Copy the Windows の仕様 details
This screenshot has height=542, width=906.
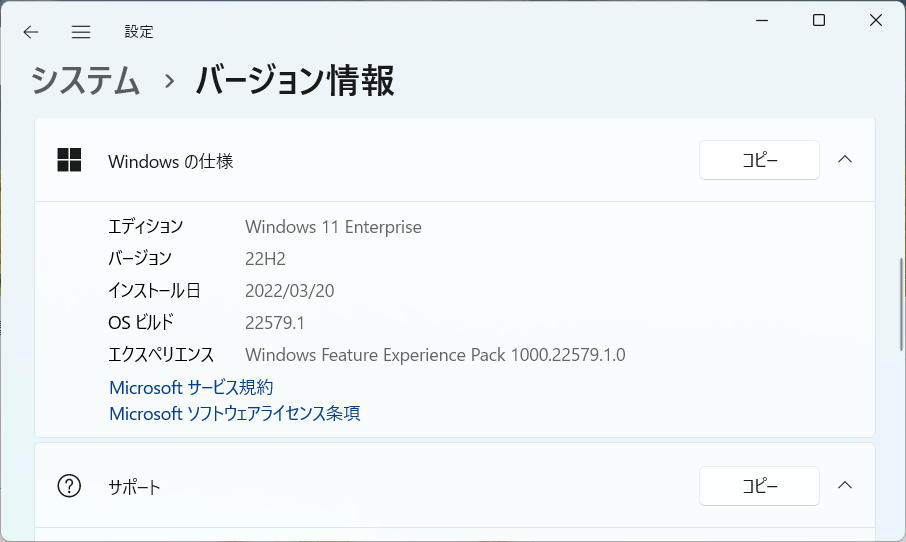point(759,160)
